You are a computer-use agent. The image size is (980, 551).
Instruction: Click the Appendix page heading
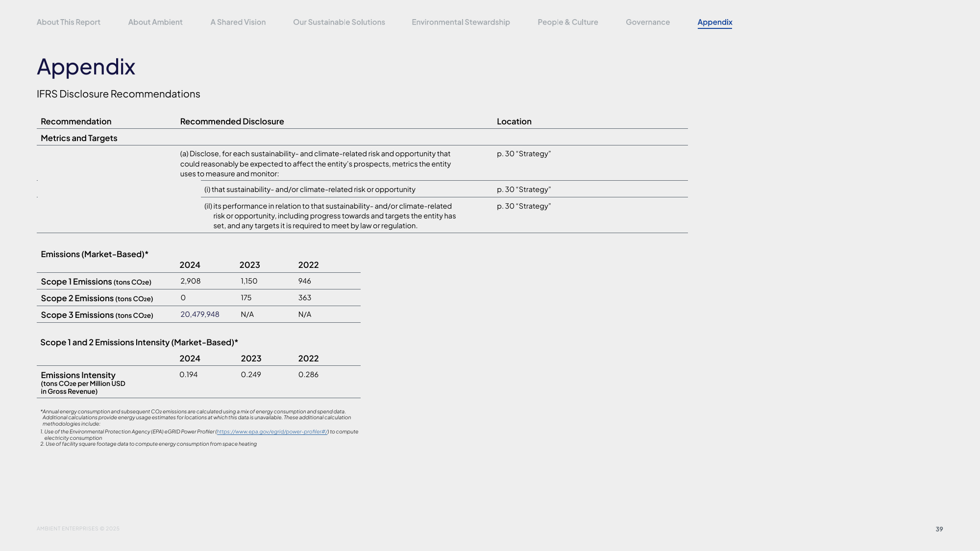86,67
